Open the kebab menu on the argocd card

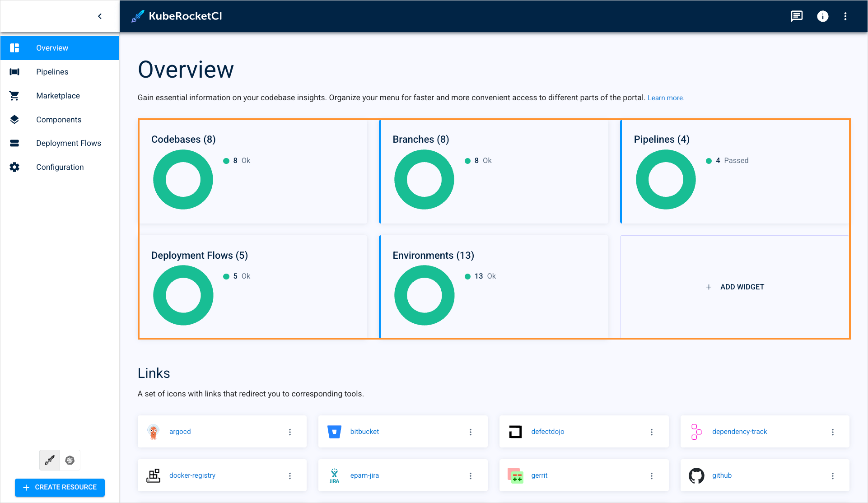tap(290, 432)
